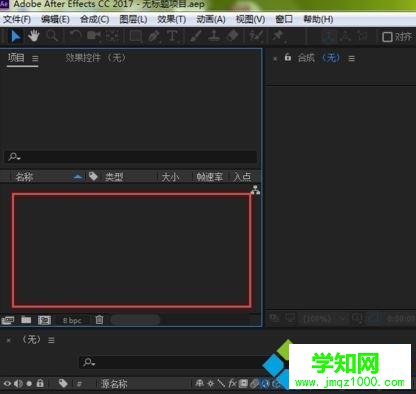Click the 8 bpc color depth button
Image resolution: width=416 pixels, height=394 pixels.
coord(72,321)
